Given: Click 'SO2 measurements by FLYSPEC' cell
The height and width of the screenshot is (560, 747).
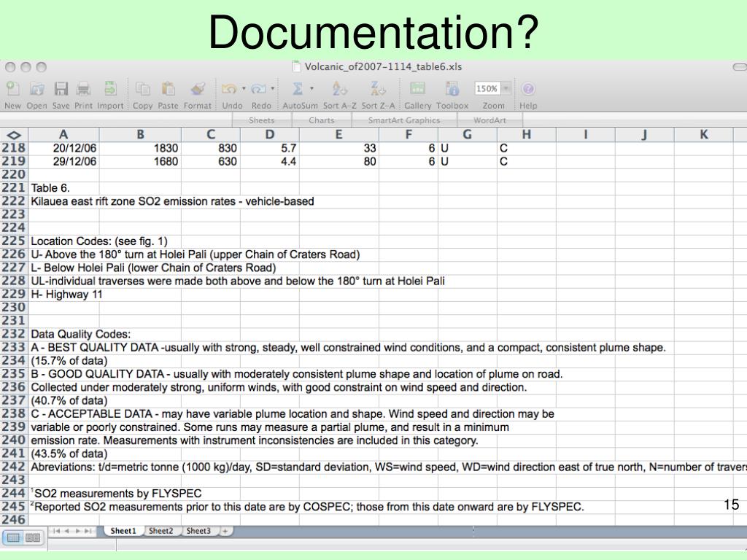Looking at the screenshot, I should tap(116, 494).
